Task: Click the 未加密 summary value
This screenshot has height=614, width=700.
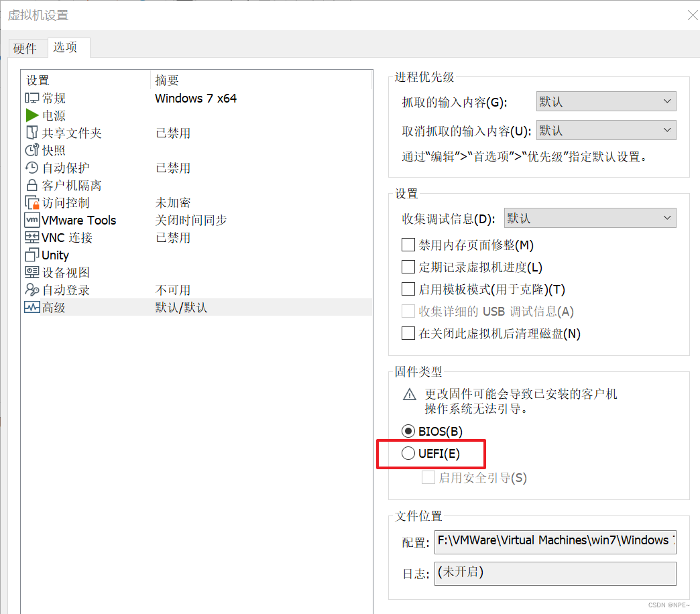Action: [x=173, y=202]
